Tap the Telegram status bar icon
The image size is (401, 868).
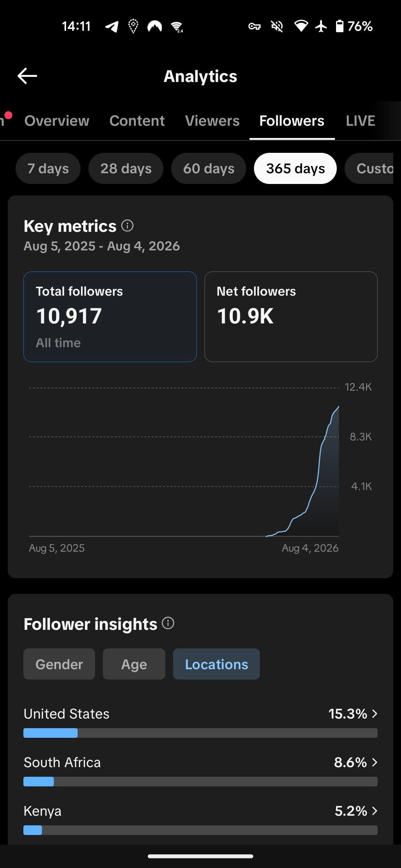coord(111,26)
